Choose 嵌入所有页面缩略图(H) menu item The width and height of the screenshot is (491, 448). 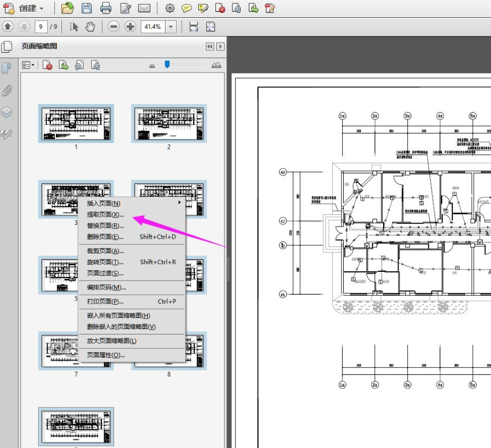click(x=132, y=316)
